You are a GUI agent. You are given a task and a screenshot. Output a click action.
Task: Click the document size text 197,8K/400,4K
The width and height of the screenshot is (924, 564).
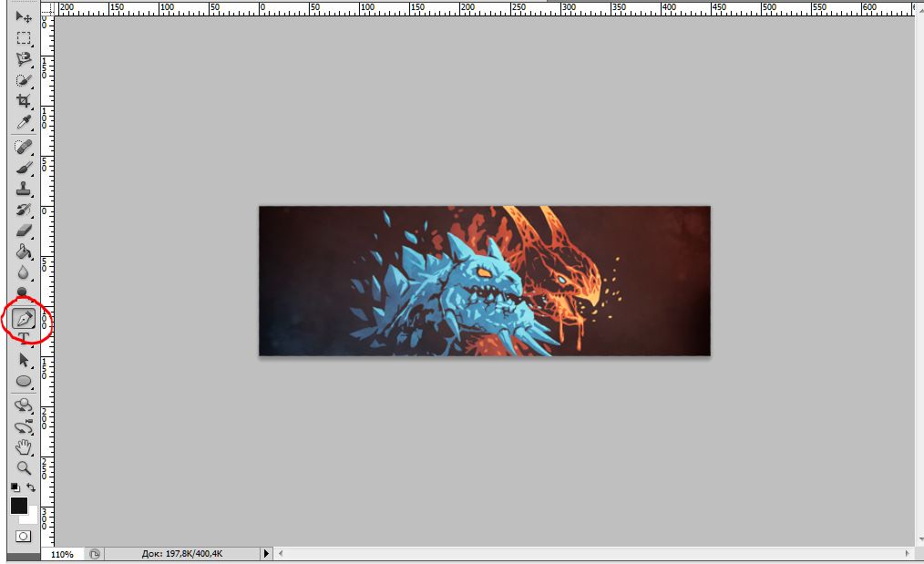[x=182, y=554]
